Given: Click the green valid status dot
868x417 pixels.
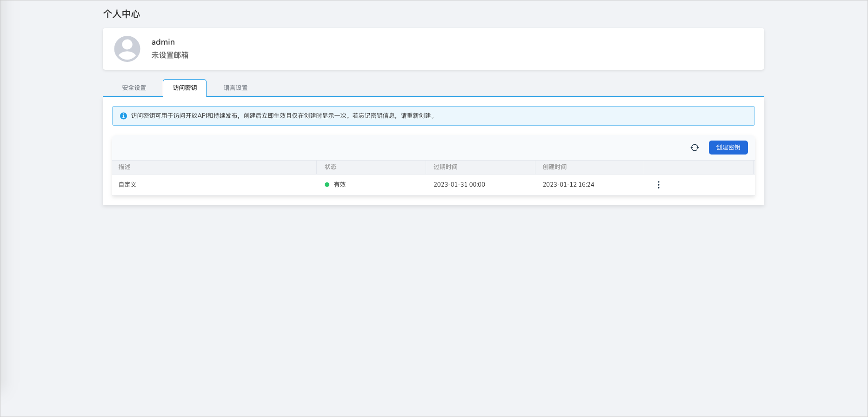Looking at the screenshot, I should (x=327, y=185).
